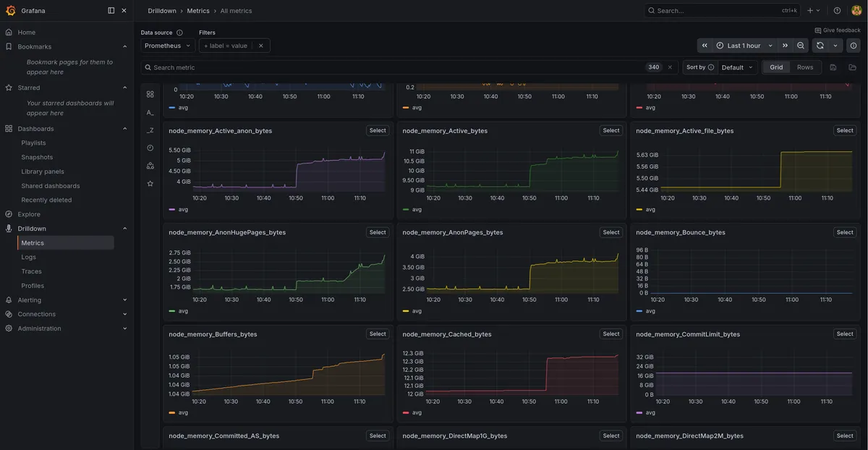Image resolution: width=868 pixels, height=450 pixels.
Task: Collapse the Drilldown section chevron
Action: tap(124, 229)
